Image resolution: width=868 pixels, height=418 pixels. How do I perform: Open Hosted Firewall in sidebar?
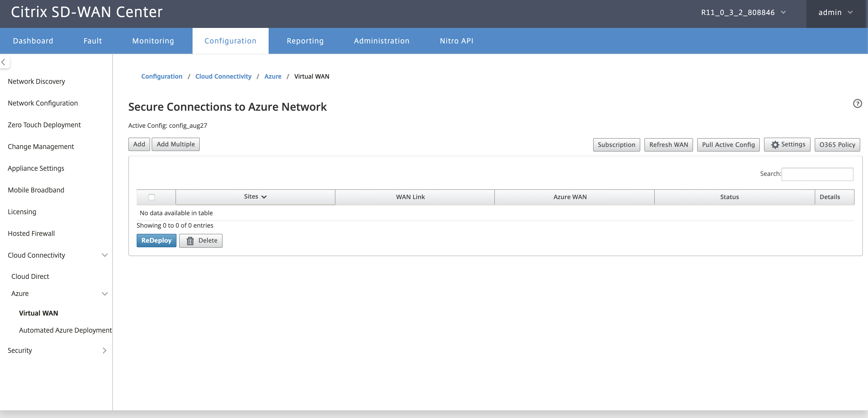click(31, 233)
